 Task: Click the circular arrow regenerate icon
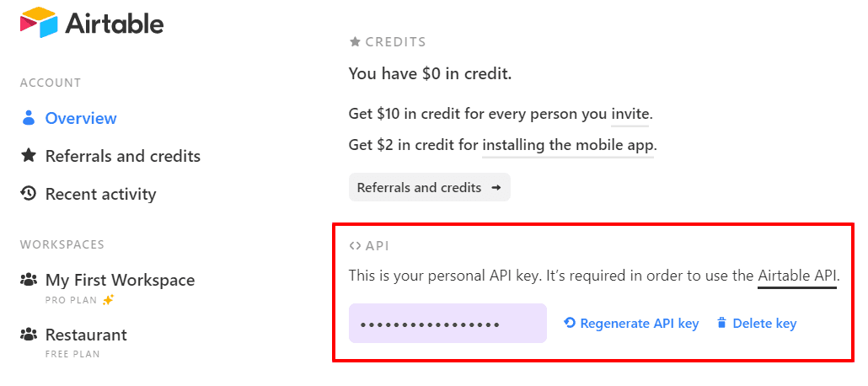point(570,323)
